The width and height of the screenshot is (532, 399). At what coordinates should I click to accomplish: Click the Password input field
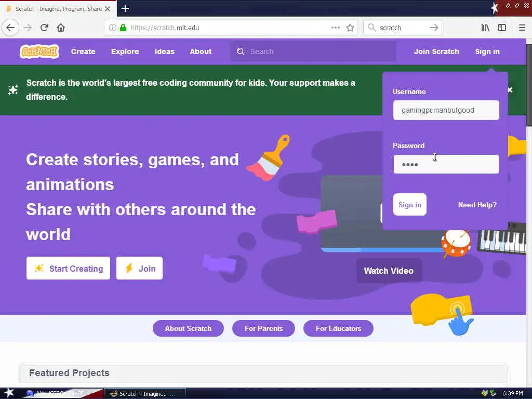pos(446,164)
